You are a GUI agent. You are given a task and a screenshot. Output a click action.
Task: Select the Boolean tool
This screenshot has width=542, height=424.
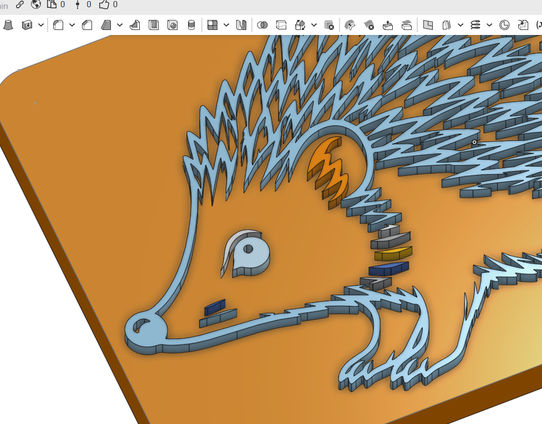click(x=263, y=25)
